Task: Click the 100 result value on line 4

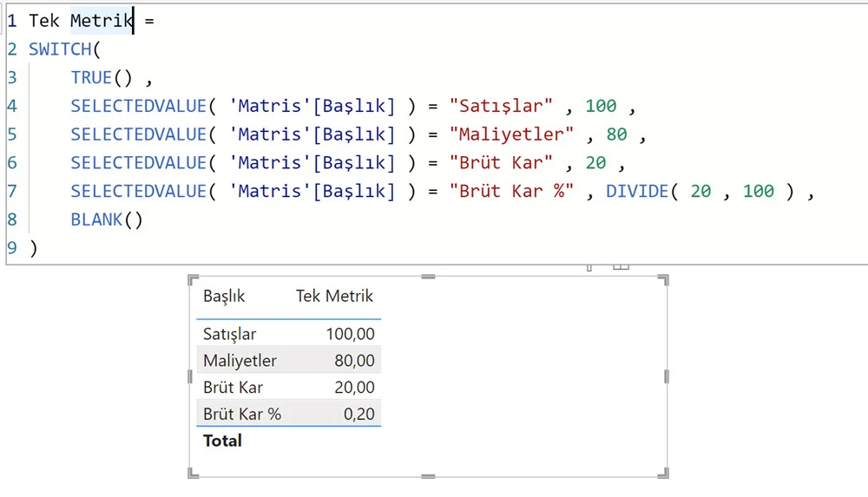Action: [x=601, y=106]
